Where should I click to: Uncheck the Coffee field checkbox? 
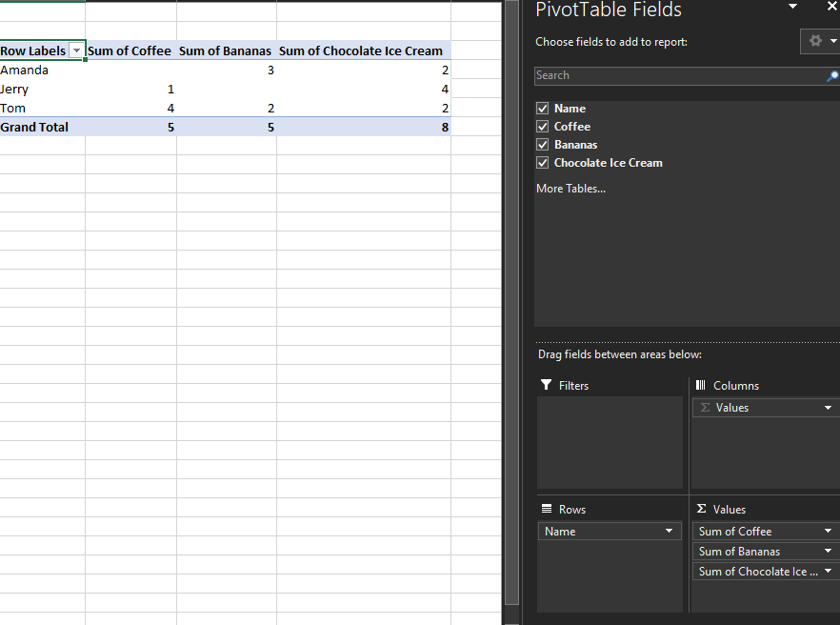coord(542,127)
